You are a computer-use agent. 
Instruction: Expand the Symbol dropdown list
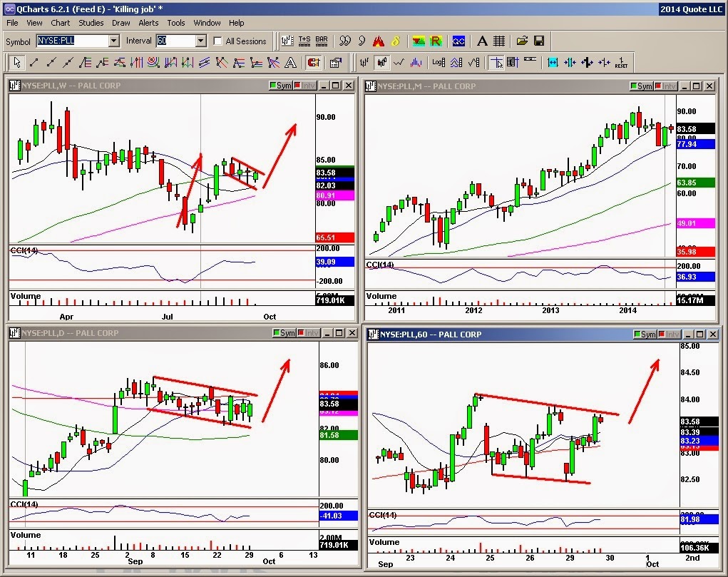[x=114, y=41]
